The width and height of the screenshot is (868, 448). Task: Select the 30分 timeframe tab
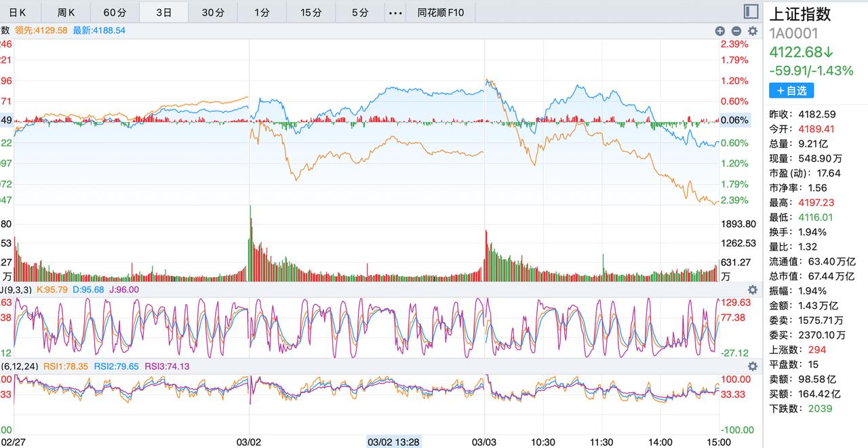(x=213, y=12)
